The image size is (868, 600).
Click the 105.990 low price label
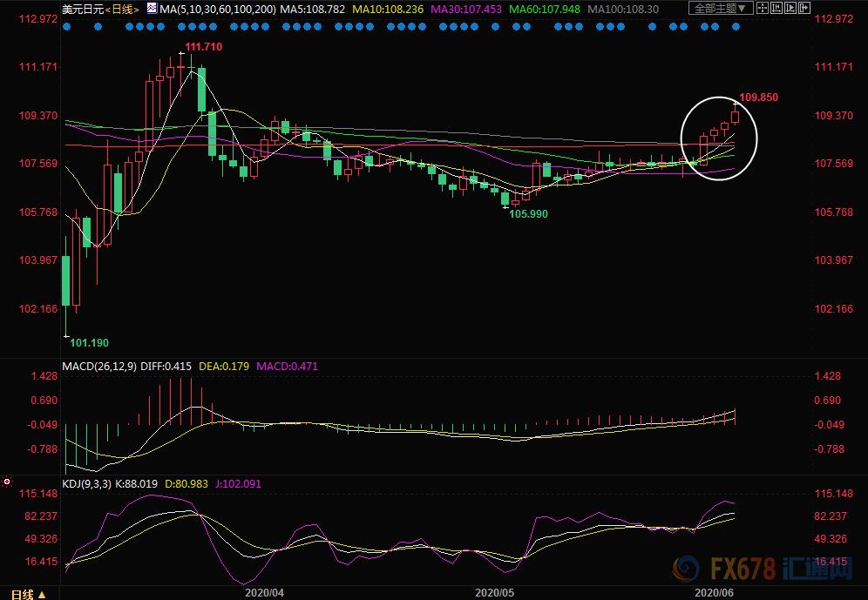point(529,214)
